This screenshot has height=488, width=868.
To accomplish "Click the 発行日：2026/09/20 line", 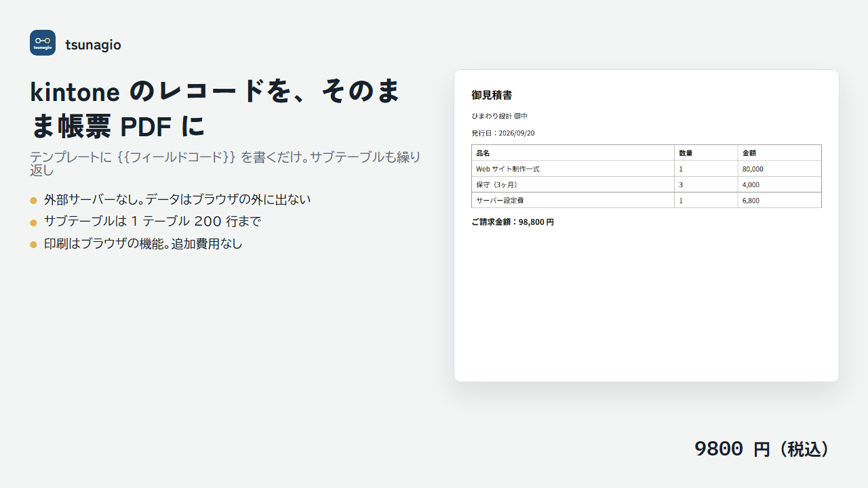I will [x=503, y=133].
